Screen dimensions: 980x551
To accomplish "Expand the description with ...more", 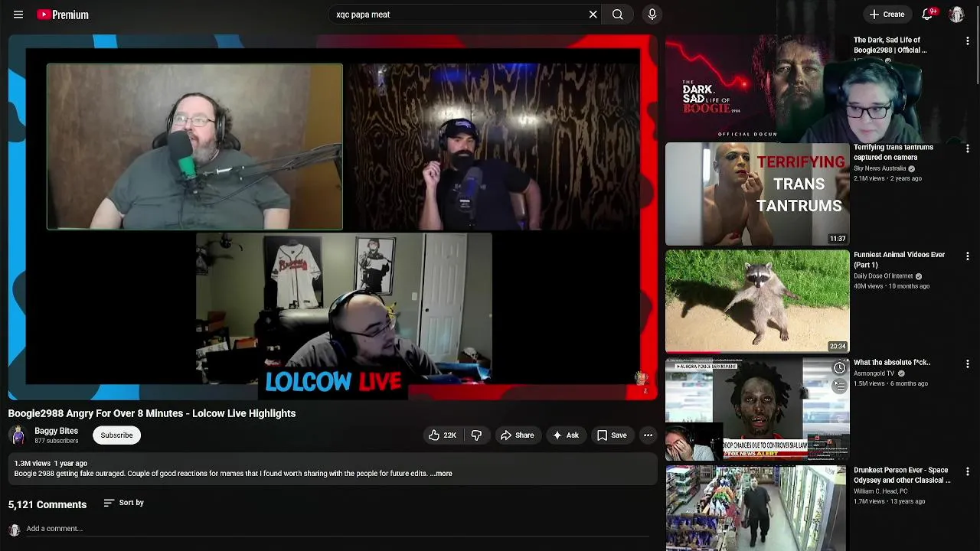I will point(441,474).
